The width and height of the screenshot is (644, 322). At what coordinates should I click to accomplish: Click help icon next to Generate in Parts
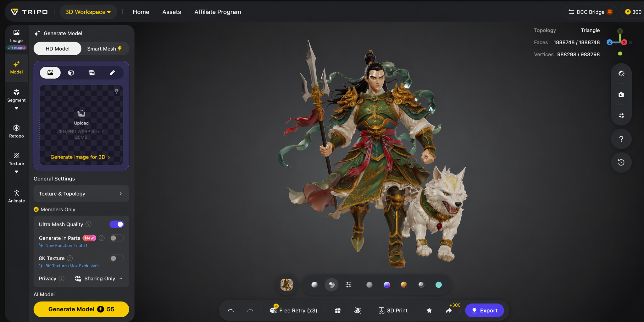click(x=102, y=238)
